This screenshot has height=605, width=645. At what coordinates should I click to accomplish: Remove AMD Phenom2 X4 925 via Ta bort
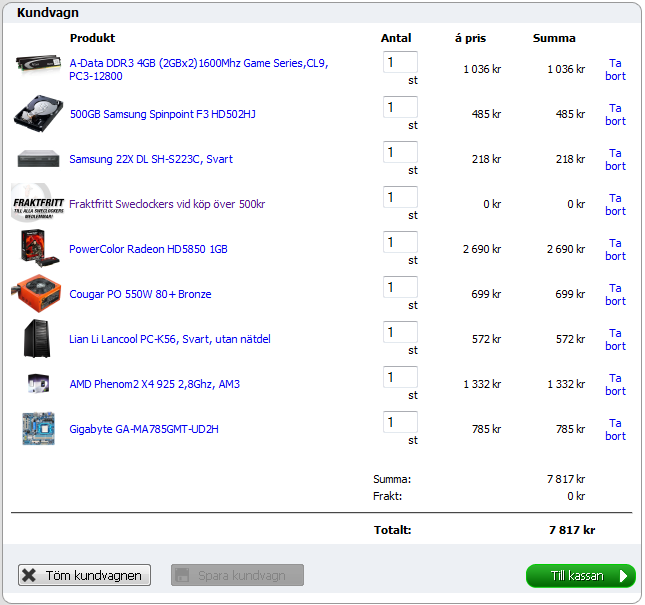(x=615, y=385)
